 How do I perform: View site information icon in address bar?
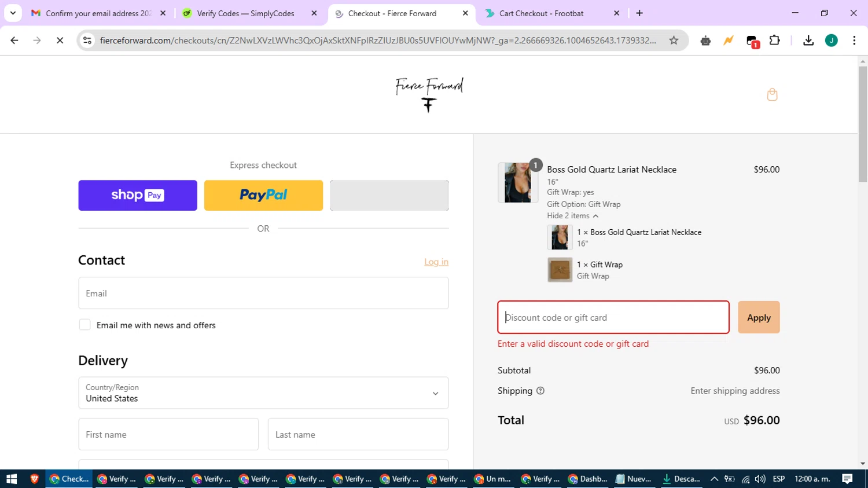pyautogui.click(x=87, y=40)
